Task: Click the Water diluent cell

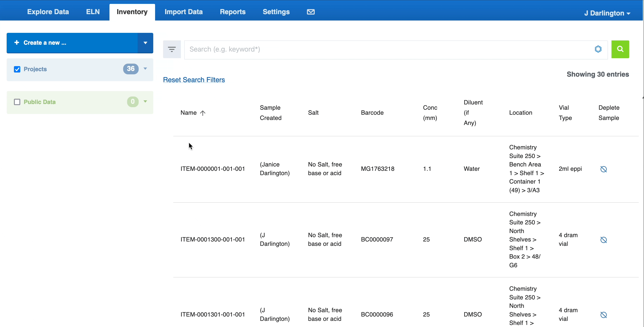Action: (472, 169)
